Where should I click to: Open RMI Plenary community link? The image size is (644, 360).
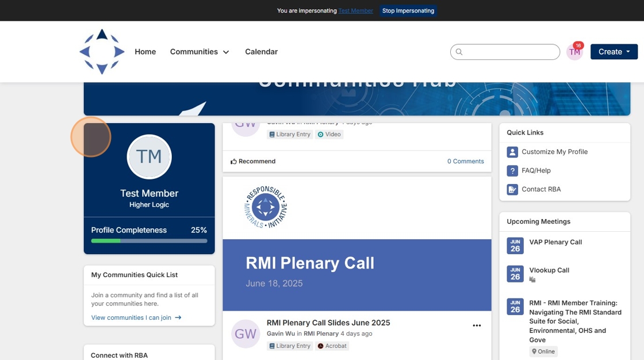click(x=321, y=334)
